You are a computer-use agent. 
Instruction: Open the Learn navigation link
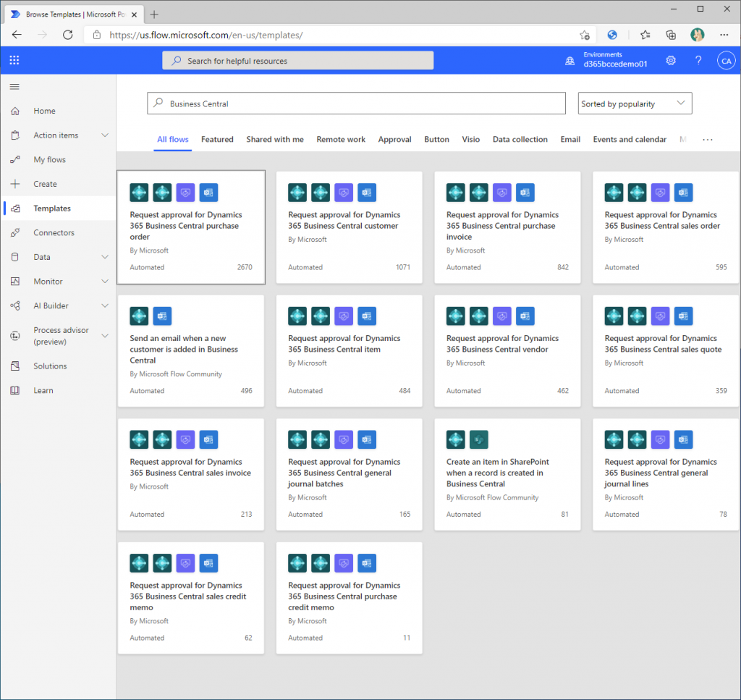tap(43, 390)
